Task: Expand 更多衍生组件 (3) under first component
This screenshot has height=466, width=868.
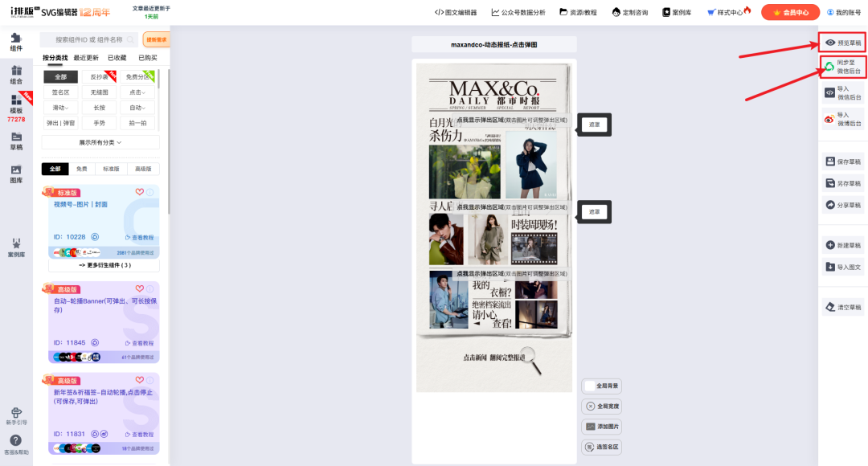Action: pyautogui.click(x=104, y=265)
